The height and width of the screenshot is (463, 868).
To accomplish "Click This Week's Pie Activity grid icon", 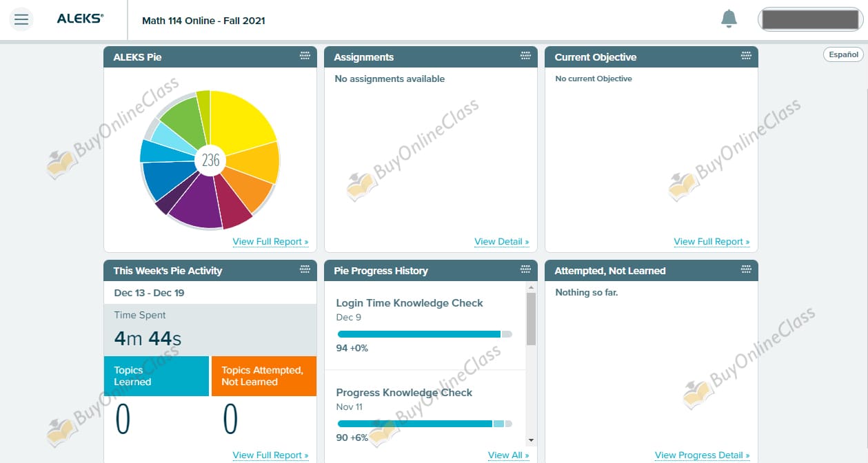I will [x=305, y=270].
